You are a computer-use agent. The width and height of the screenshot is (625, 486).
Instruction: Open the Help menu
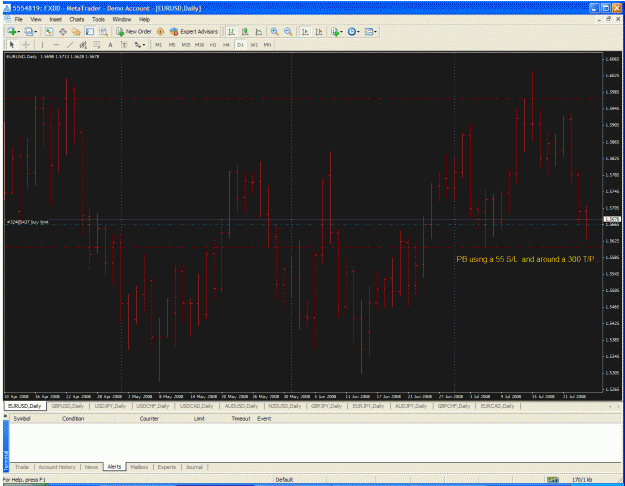(x=144, y=19)
